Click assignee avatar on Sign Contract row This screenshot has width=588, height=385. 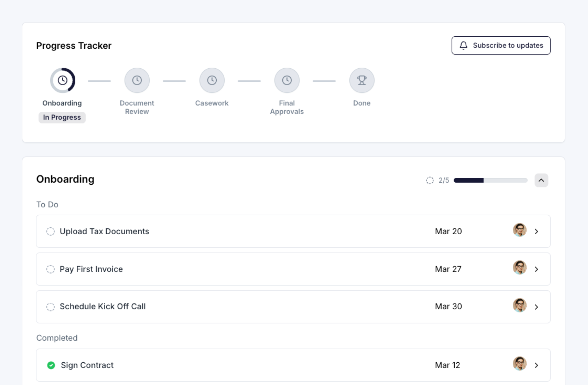pos(519,364)
